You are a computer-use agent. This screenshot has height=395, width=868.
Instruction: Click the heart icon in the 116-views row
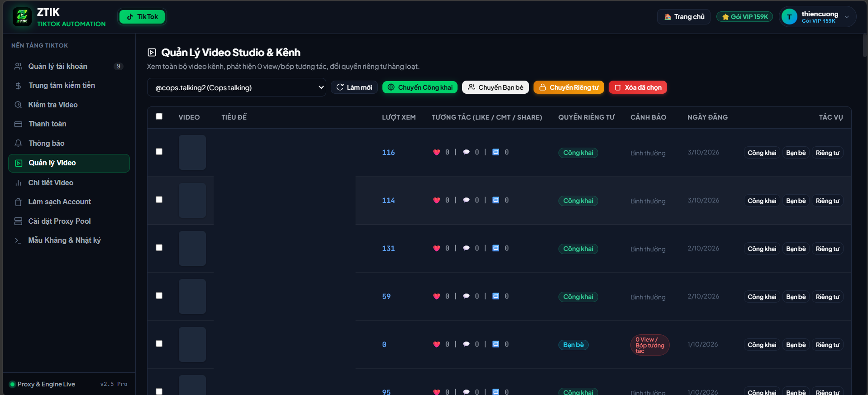(x=436, y=152)
